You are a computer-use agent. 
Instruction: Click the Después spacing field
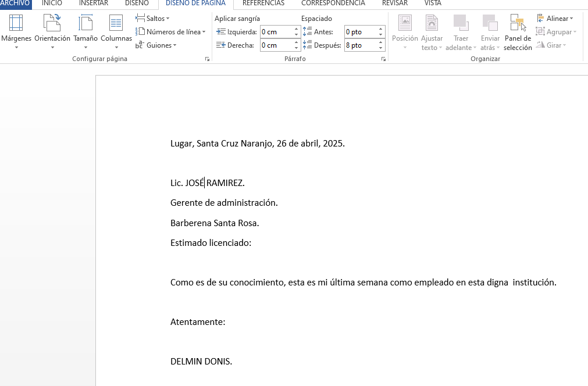[361, 45]
